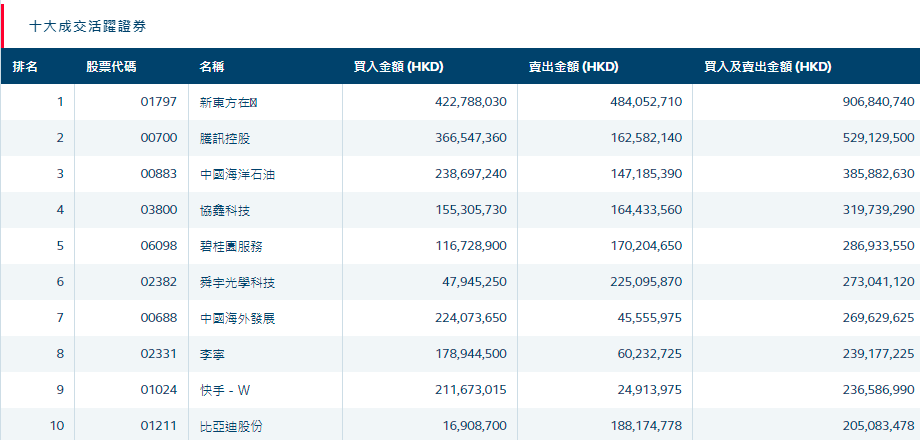Click total amount 236,586,990
This screenshot has width=920, height=440.
pyautogui.click(x=878, y=390)
